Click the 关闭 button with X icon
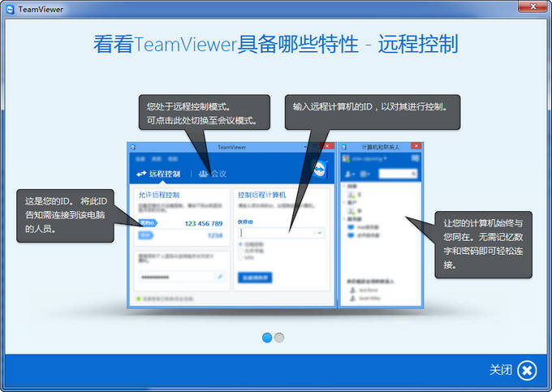Viewport: 552px width, 392px height. click(512, 370)
